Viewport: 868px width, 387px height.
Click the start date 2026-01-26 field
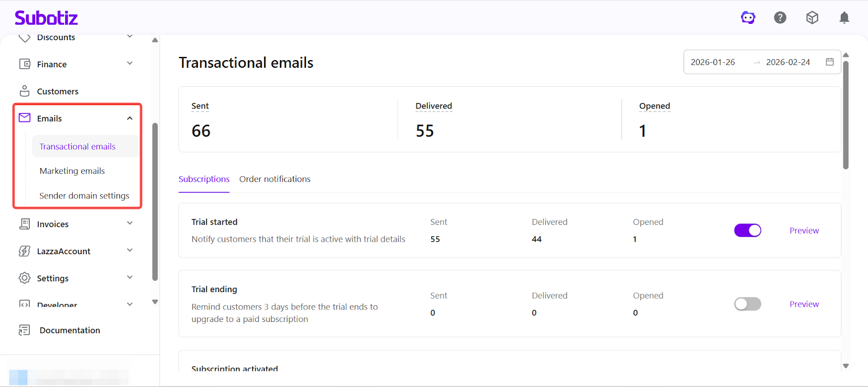(713, 62)
